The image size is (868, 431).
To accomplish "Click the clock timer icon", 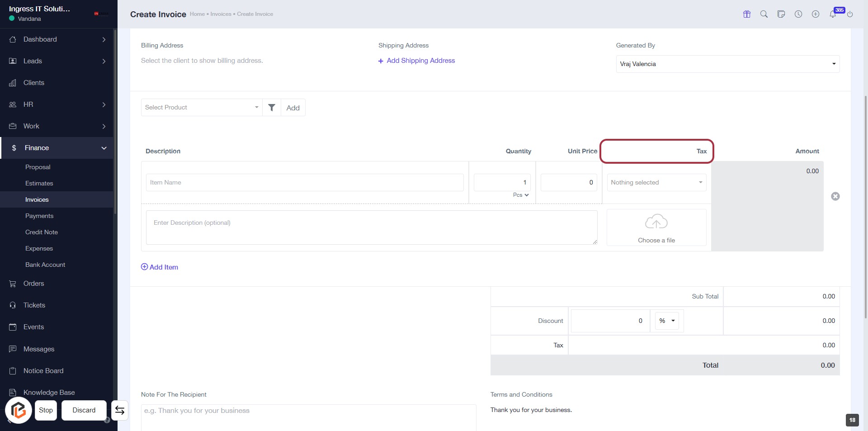I will pyautogui.click(x=798, y=14).
